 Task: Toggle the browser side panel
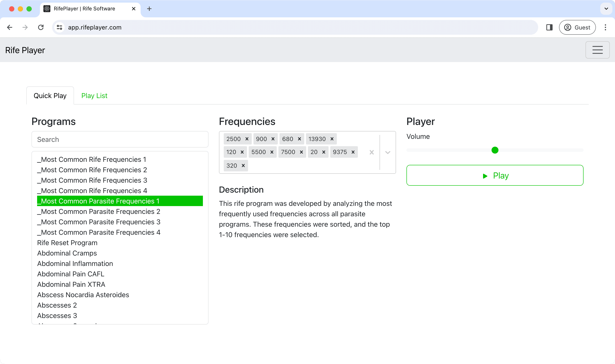pyautogui.click(x=549, y=27)
